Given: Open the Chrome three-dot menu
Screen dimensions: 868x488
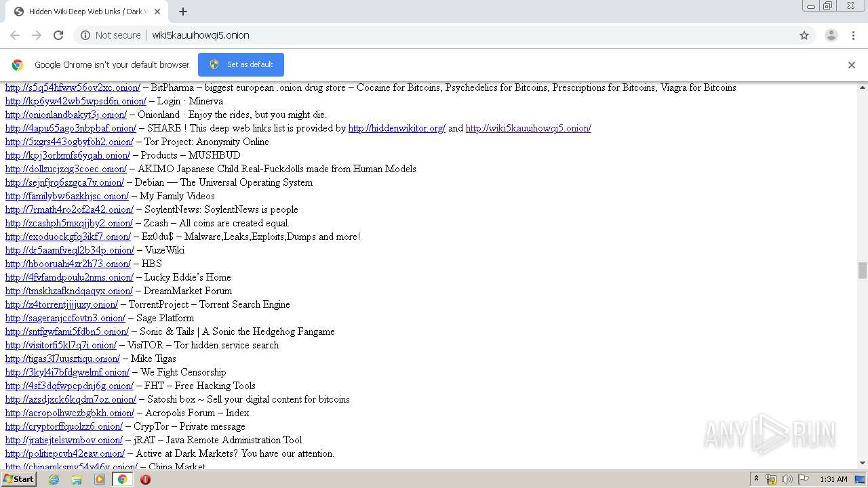Looking at the screenshot, I should tap(853, 35).
